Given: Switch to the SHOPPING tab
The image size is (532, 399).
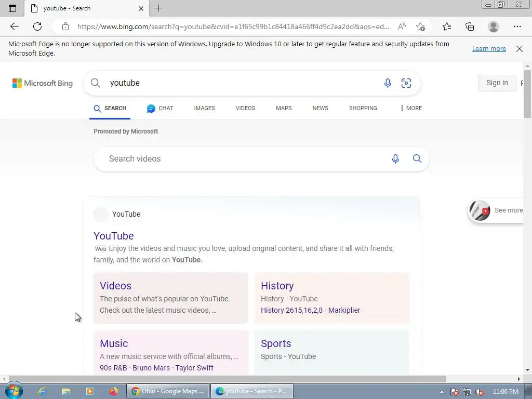Looking at the screenshot, I should (363, 108).
